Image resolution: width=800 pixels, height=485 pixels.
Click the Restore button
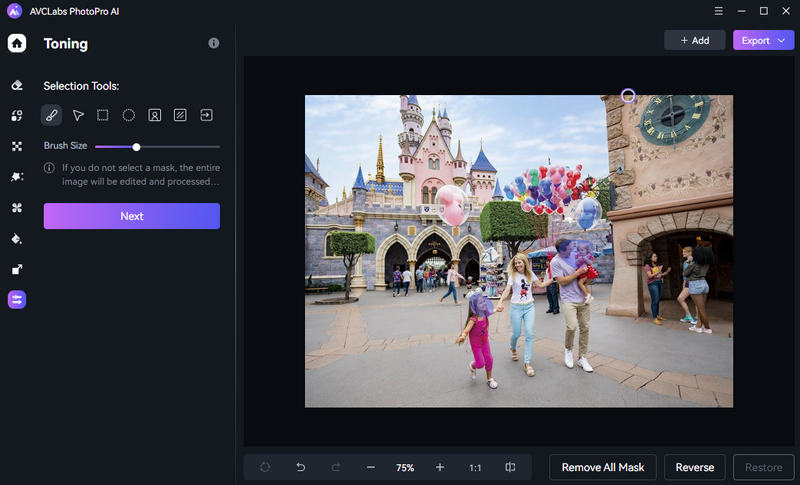pyautogui.click(x=763, y=467)
